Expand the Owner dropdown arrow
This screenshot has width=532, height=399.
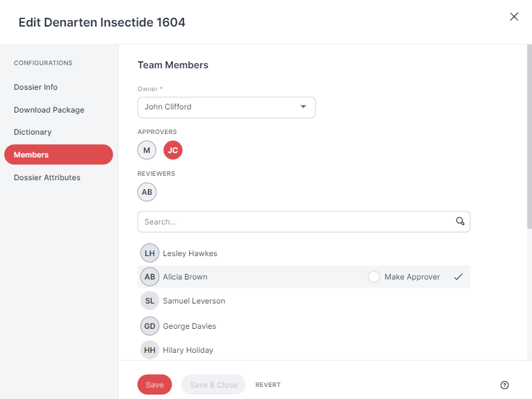pos(303,106)
